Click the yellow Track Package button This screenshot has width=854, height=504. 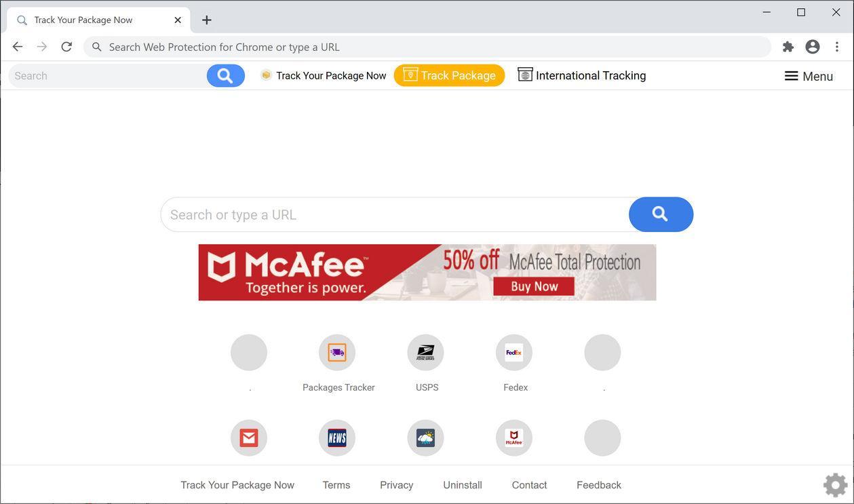449,75
